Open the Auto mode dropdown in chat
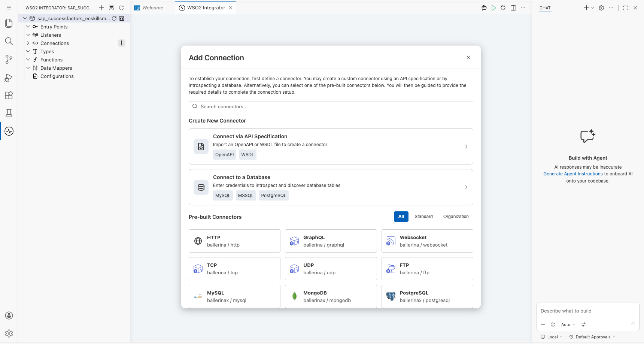 coord(568,325)
